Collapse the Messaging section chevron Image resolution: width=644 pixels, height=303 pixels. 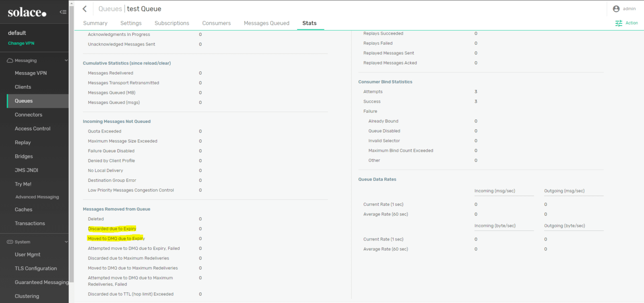pyautogui.click(x=66, y=60)
